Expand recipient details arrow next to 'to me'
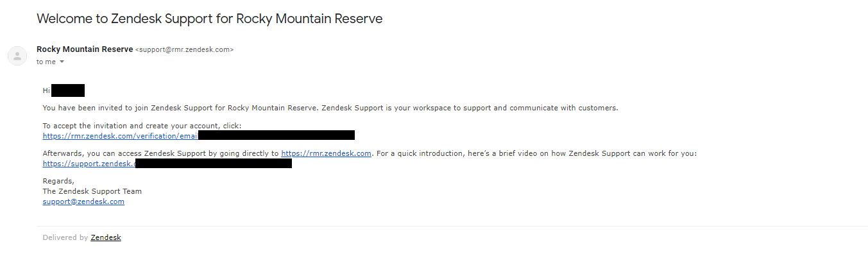 click(62, 62)
